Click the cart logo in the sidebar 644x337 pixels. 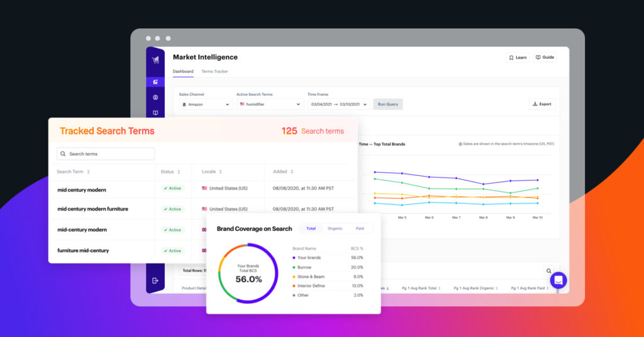click(x=155, y=60)
